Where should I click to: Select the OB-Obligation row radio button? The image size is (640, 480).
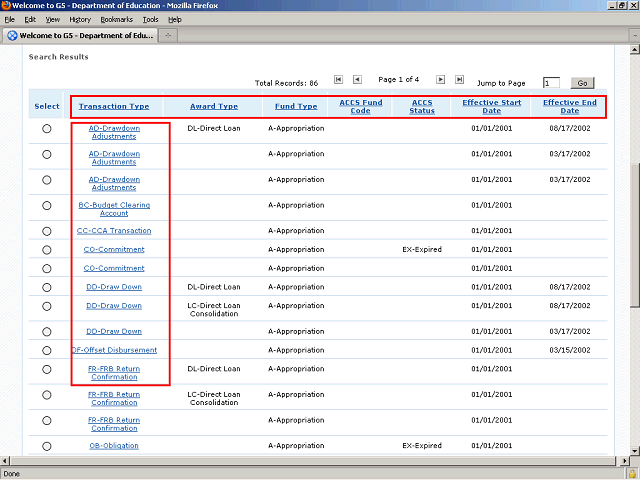point(47,446)
